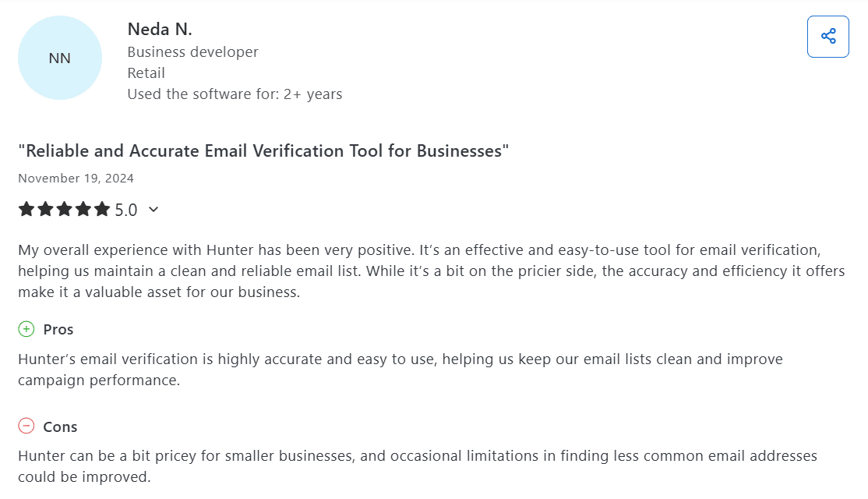Click the 'Used the software for: 2+ years' text
This screenshot has height=499, width=868.
[235, 94]
